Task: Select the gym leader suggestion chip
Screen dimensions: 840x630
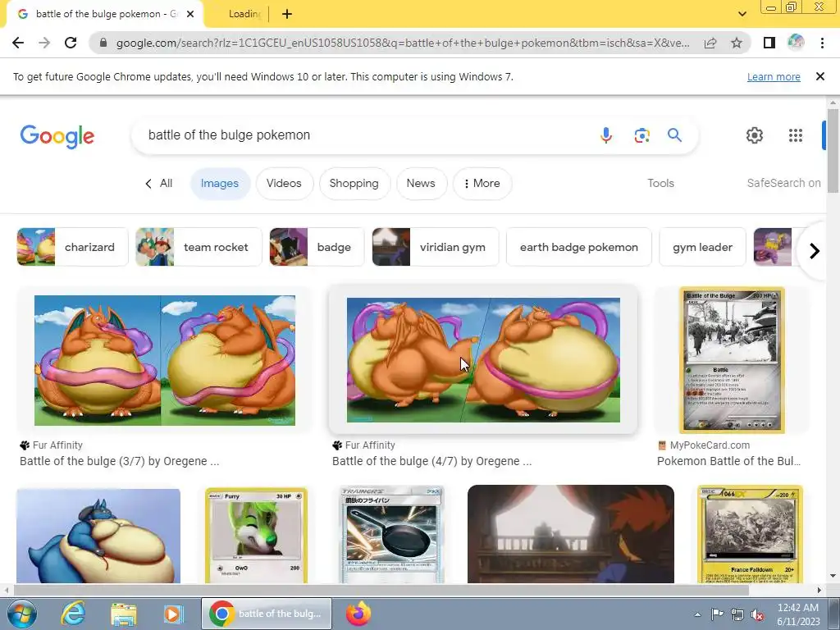Action: click(x=702, y=247)
